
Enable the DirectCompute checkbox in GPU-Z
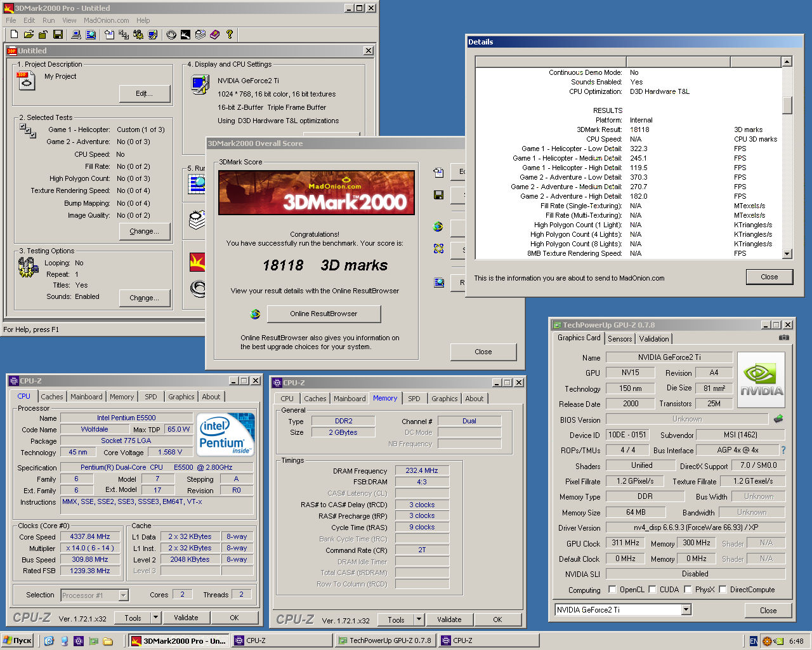[723, 590]
